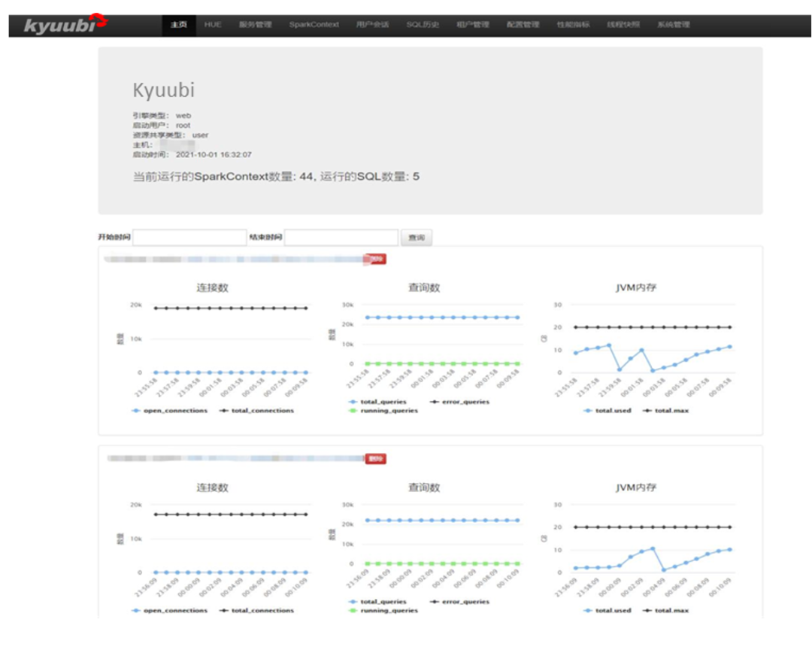Viewport: 812px width, 656px height.
Task: Navigate to 系统管理
Action: click(674, 24)
